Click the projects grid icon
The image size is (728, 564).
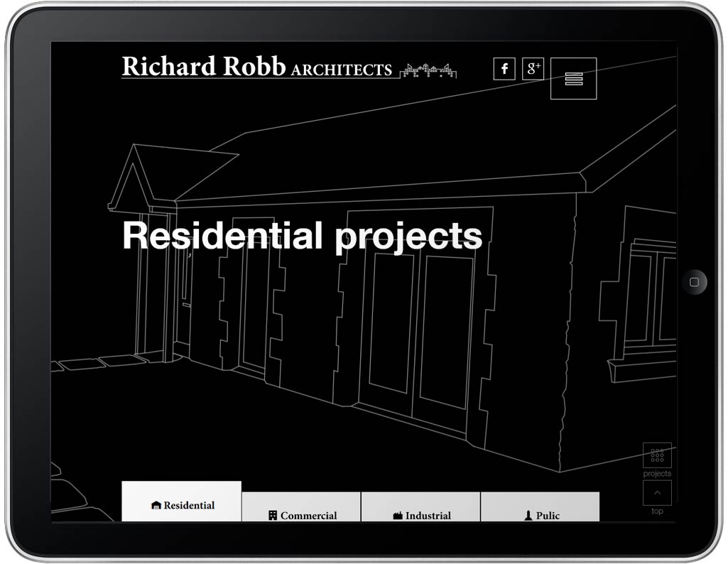tap(657, 455)
